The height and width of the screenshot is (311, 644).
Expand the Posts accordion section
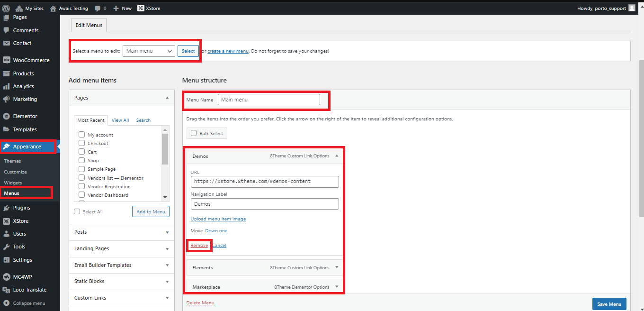pyautogui.click(x=122, y=232)
